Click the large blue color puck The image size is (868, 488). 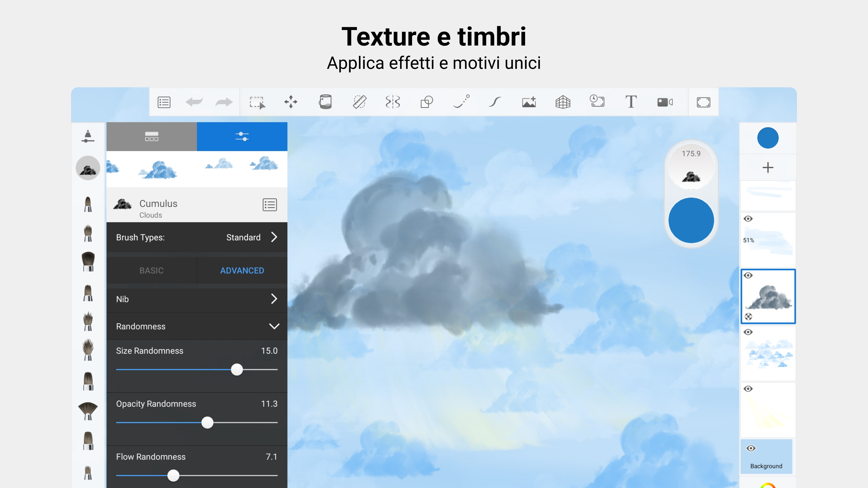tap(691, 220)
